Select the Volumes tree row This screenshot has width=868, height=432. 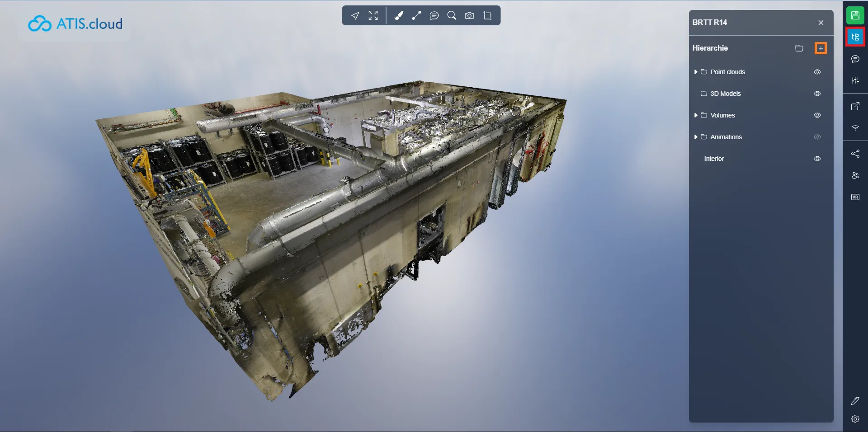coord(761,115)
